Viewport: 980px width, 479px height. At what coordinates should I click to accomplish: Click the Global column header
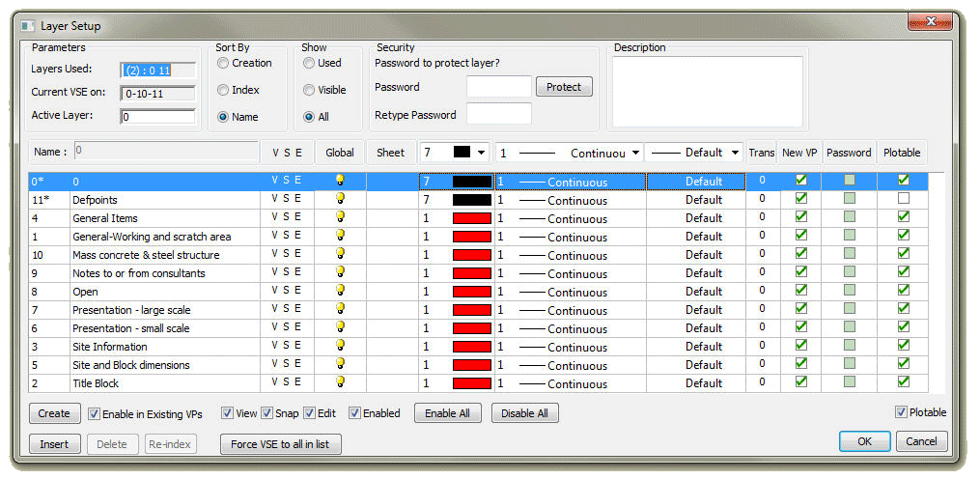click(340, 153)
